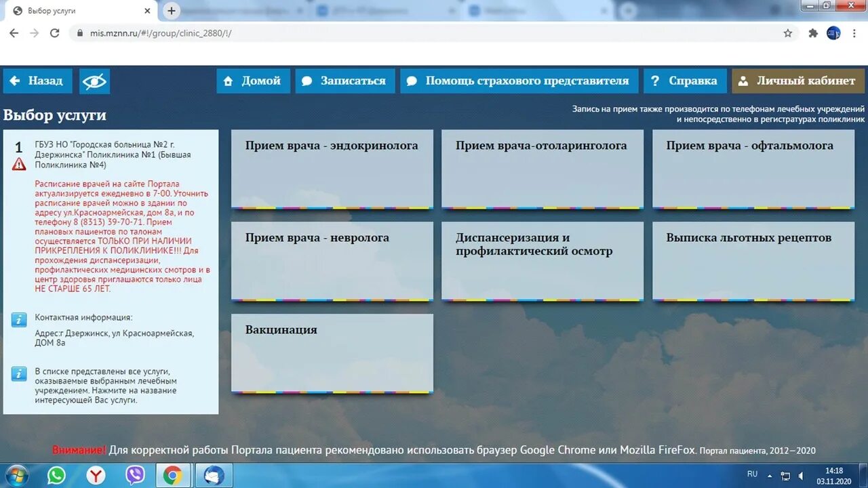Open Thunderbird from the taskbar

point(214,475)
